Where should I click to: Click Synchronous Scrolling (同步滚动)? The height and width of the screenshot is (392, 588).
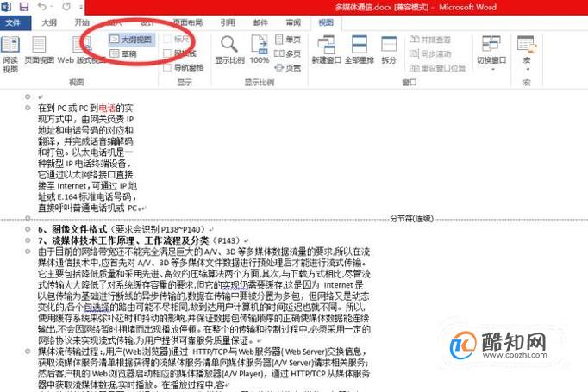(x=429, y=54)
